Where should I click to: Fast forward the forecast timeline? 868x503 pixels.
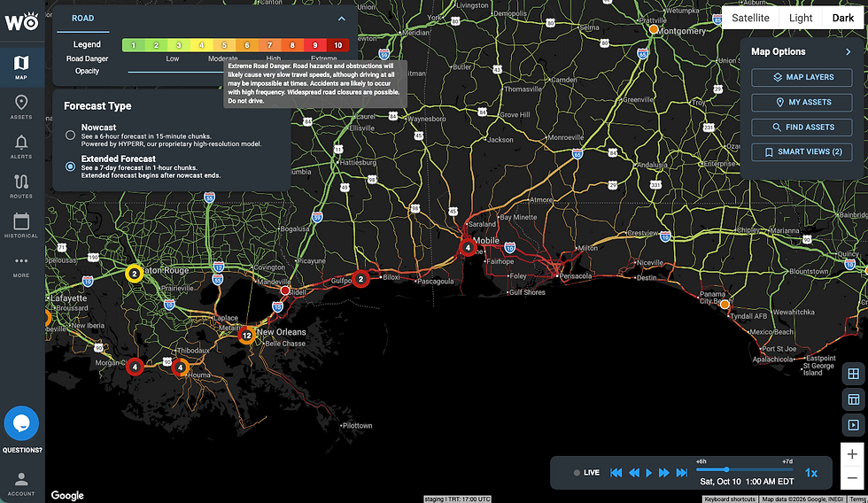coord(663,473)
